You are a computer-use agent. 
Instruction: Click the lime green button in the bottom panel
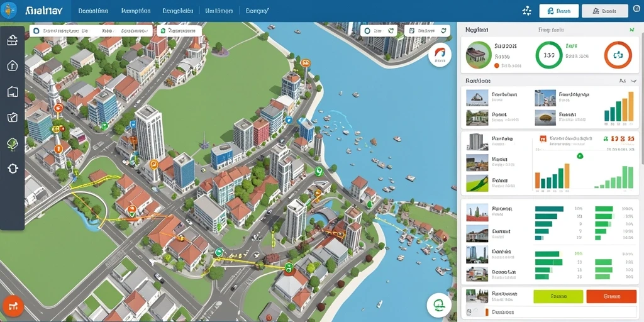[x=558, y=296]
